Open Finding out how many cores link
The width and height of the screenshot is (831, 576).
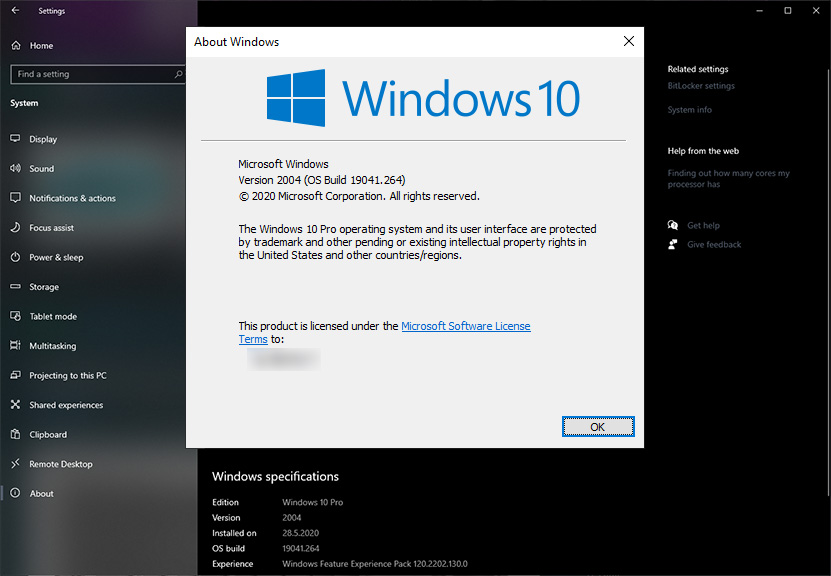[729, 179]
